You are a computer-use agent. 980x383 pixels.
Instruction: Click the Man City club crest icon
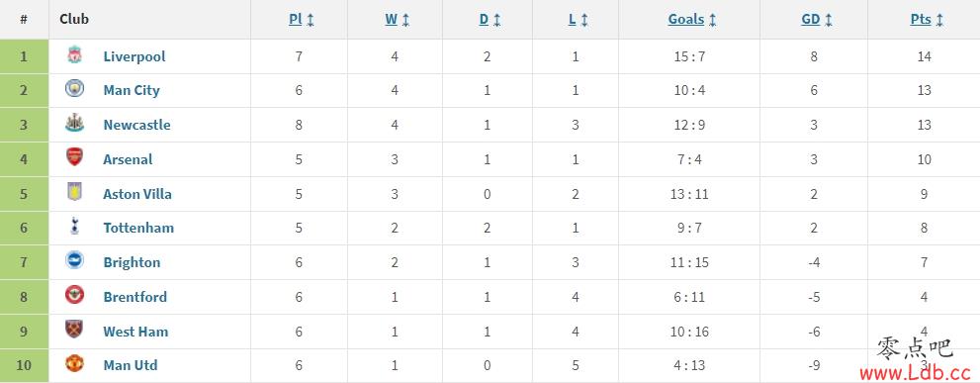click(x=74, y=89)
